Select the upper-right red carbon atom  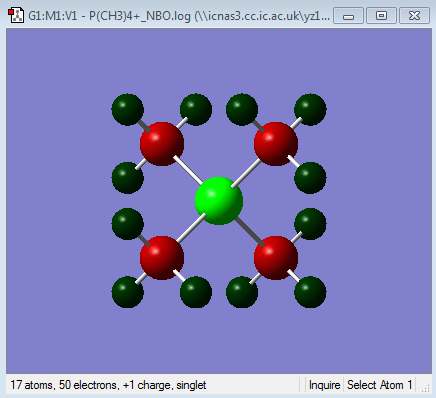pyautogui.click(x=276, y=144)
